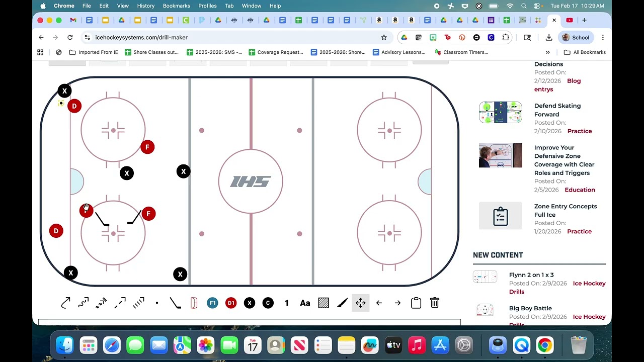Pick the freehand brush tool
Viewport: 644px width, 362px height.
click(342, 303)
